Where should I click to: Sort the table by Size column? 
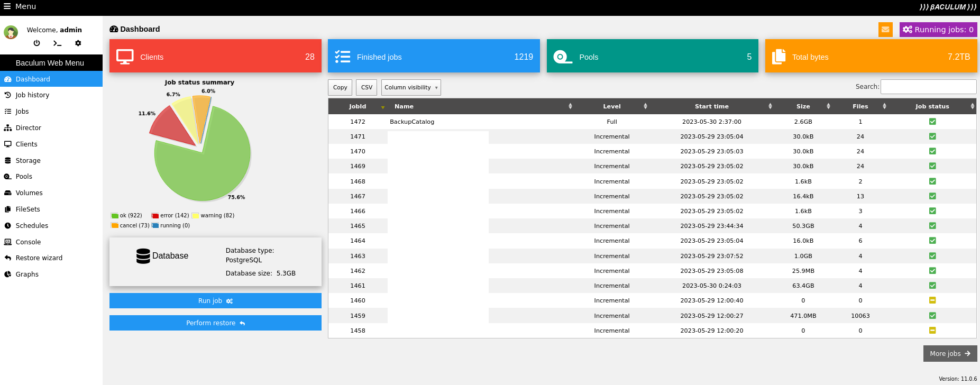coord(803,106)
